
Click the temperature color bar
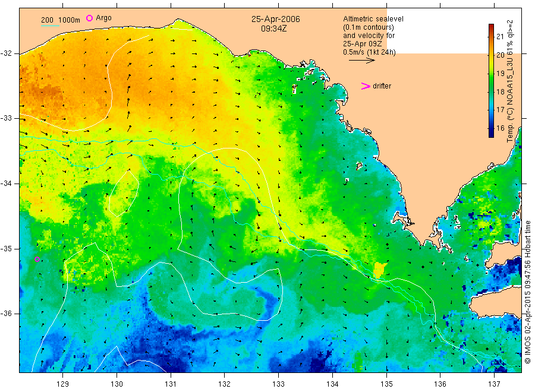pyautogui.click(x=491, y=81)
